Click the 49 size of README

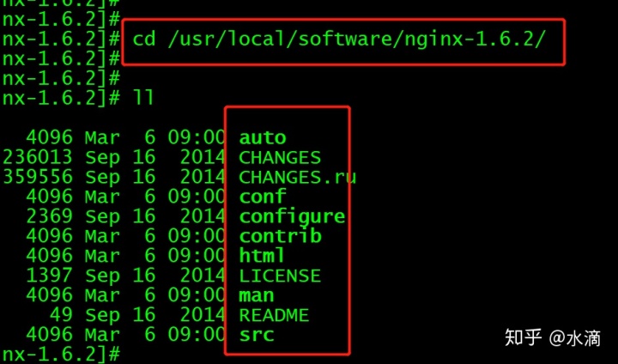click(x=61, y=315)
